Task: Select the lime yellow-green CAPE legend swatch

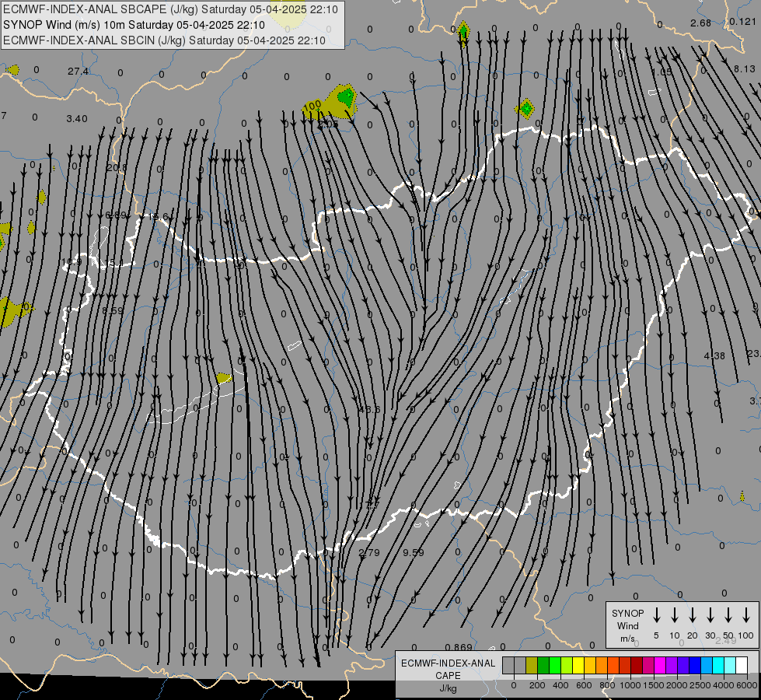Action: (x=567, y=665)
